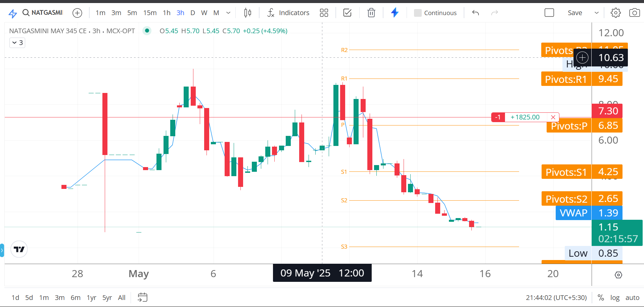Select the 15m timeframe
This screenshot has height=307, width=644.
pyautogui.click(x=150, y=13)
